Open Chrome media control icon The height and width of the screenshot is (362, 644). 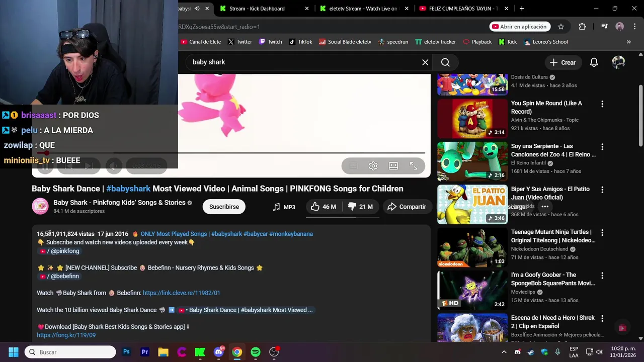tap(604, 27)
